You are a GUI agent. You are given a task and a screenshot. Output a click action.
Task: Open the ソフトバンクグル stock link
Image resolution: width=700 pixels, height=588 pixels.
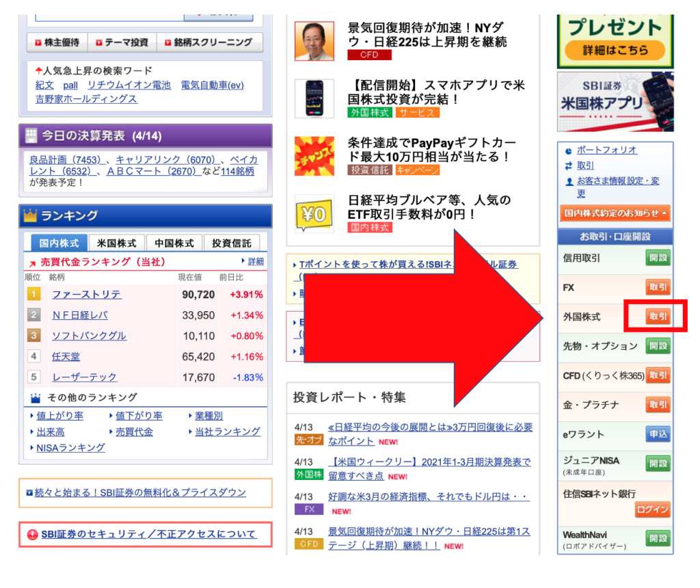click(90, 336)
